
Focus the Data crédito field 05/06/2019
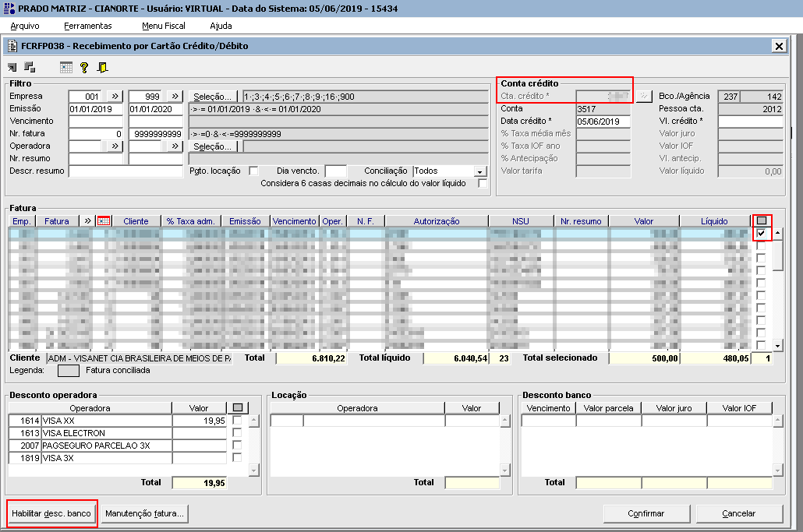click(603, 122)
